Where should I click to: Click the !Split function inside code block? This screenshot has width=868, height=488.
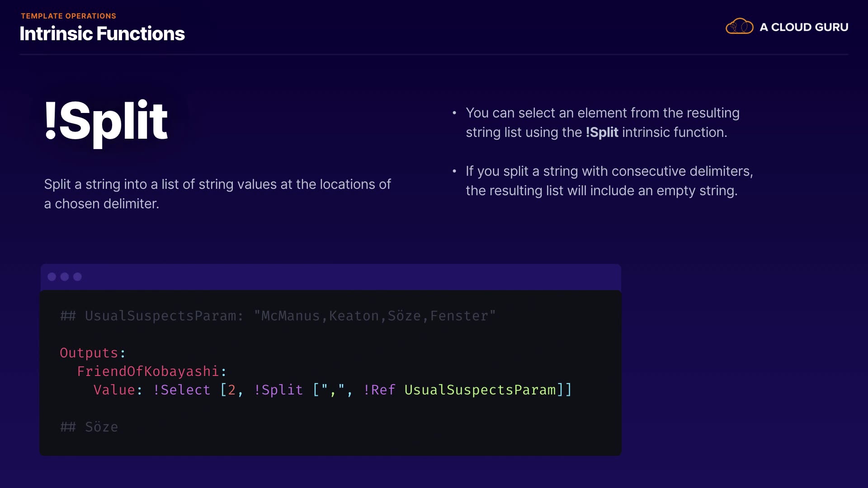coord(278,390)
